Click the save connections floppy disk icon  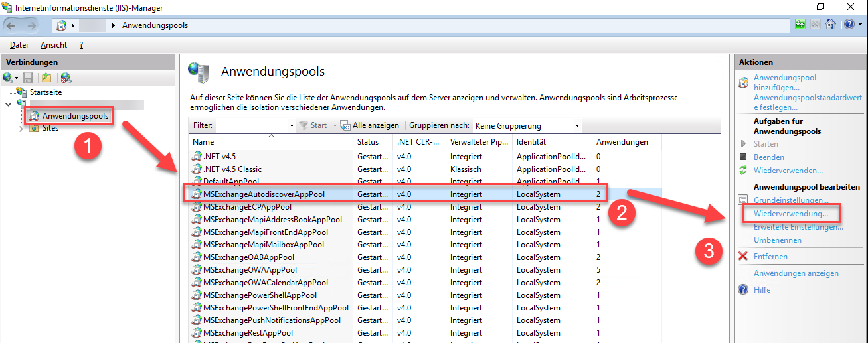coord(28,78)
